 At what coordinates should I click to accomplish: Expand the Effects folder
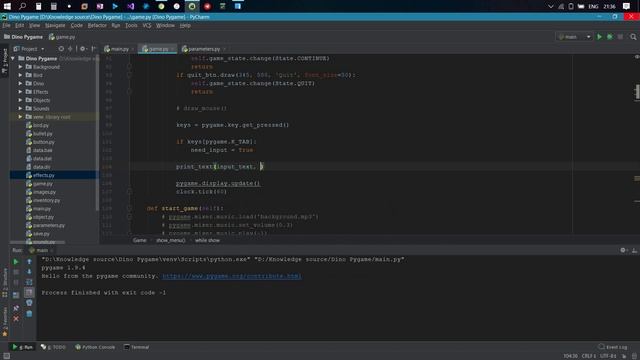[20, 92]
